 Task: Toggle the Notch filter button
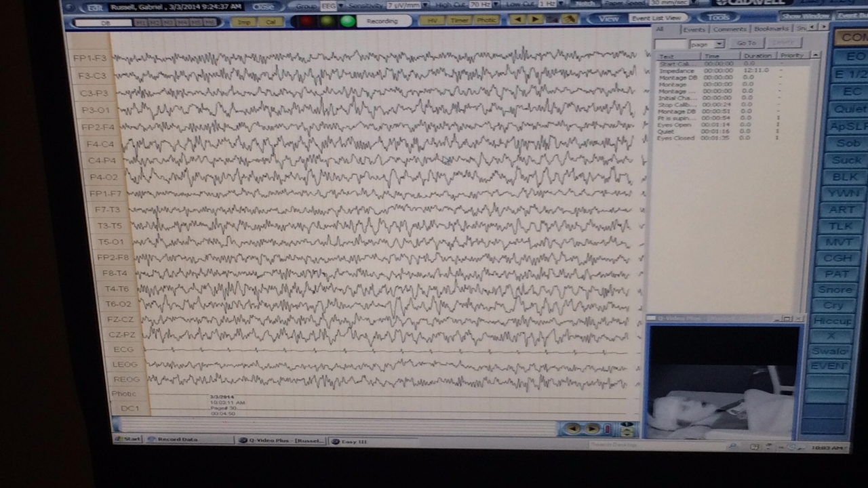tap(587, 4)
